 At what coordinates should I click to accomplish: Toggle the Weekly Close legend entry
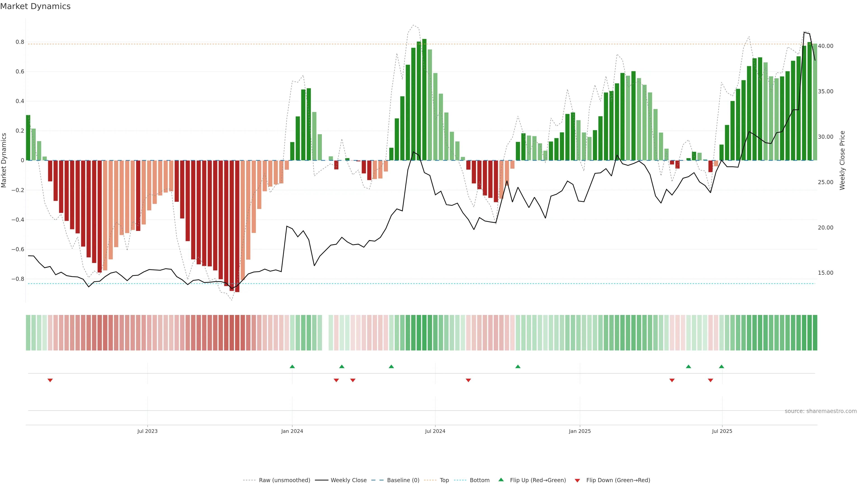click(x=348, y=480)
